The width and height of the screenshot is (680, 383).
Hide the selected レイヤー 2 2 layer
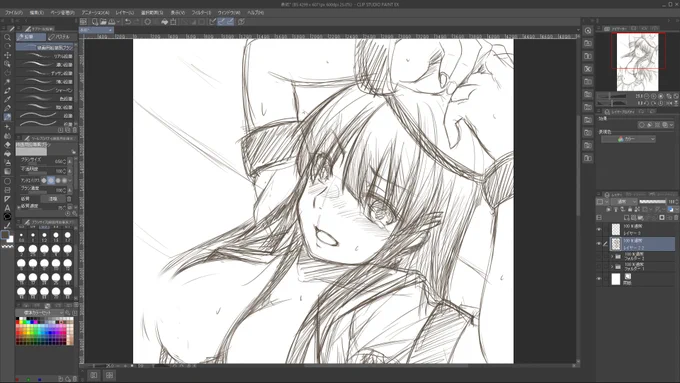click(x=599, y=244)
